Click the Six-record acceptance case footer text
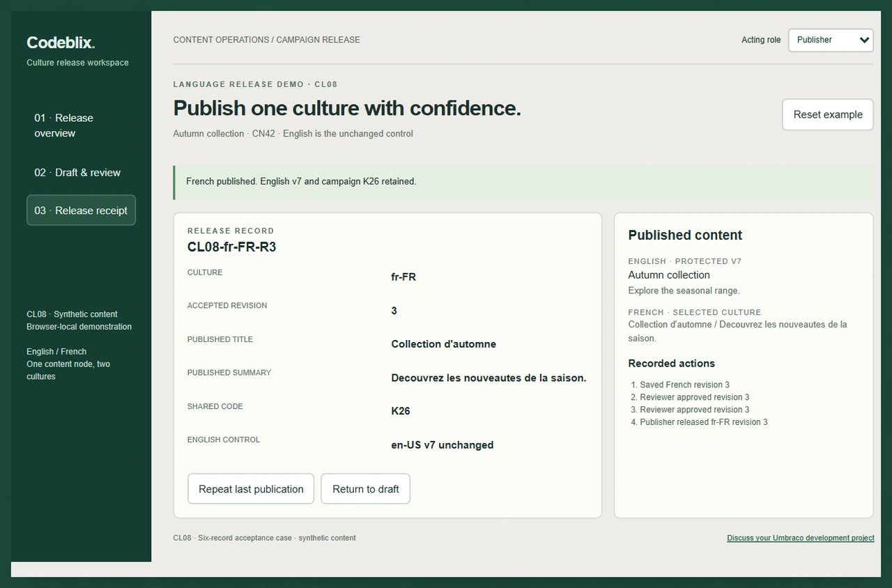 264,538
